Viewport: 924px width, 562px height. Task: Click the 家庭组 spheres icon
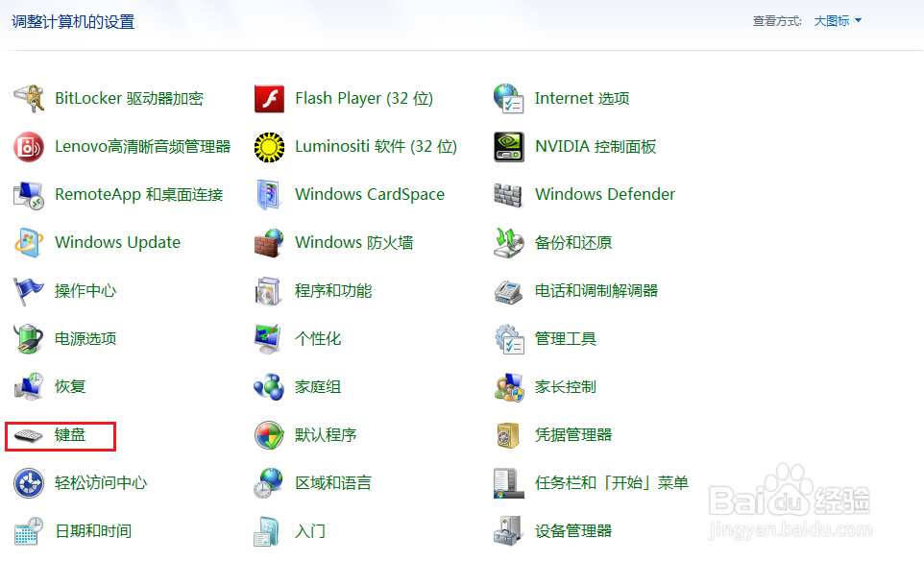pos(269,387)
